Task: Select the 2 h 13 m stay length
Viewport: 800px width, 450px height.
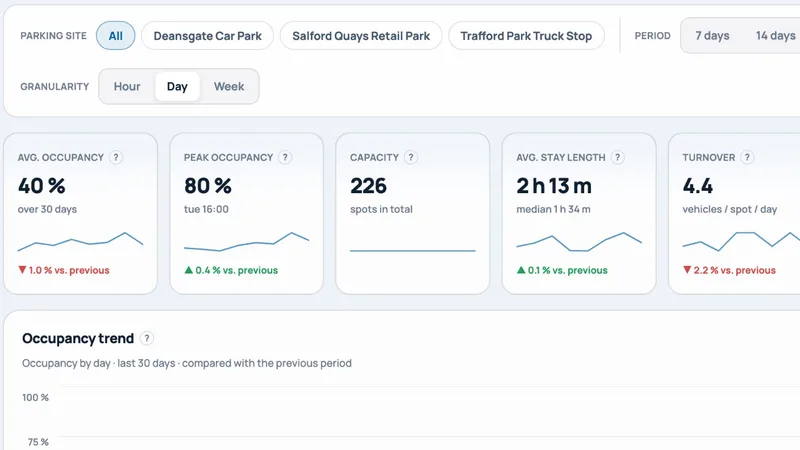Action: (x=554, y=186)
